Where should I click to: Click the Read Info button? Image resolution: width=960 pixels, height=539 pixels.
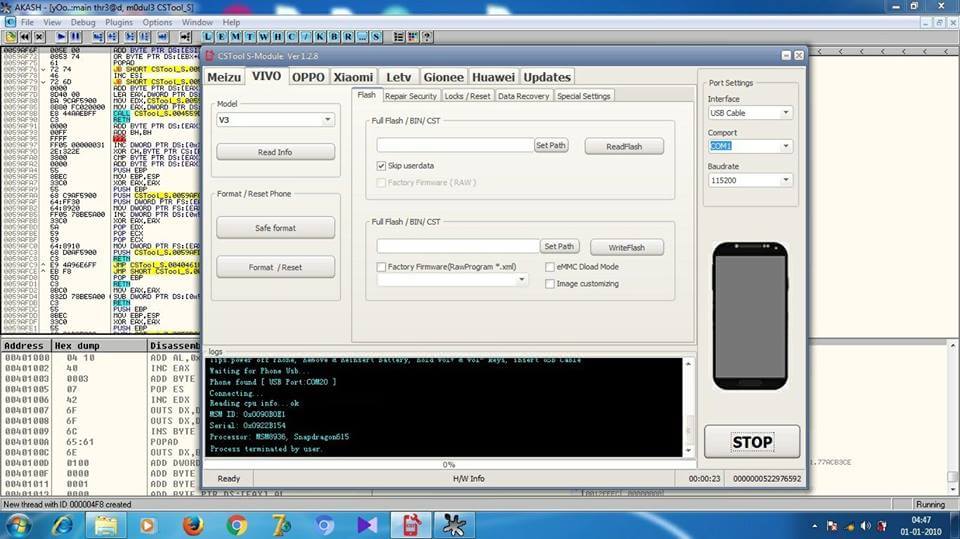point(276,152)
